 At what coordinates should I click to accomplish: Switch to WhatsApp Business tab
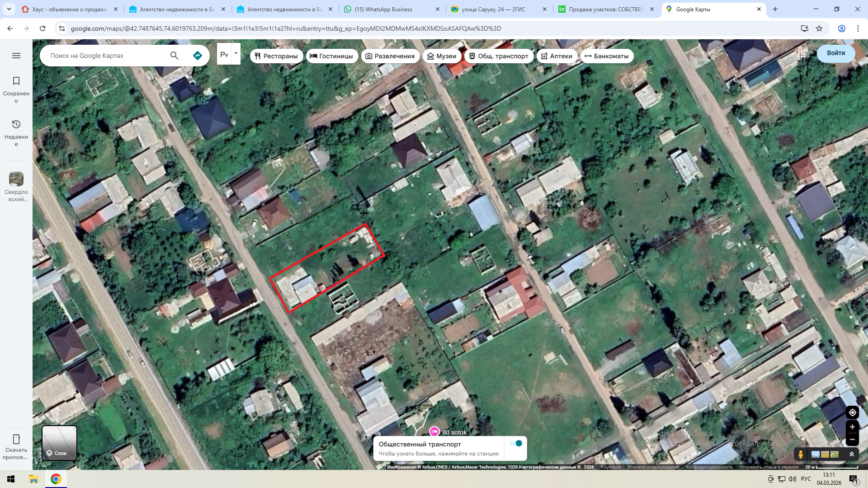point(383,9)
